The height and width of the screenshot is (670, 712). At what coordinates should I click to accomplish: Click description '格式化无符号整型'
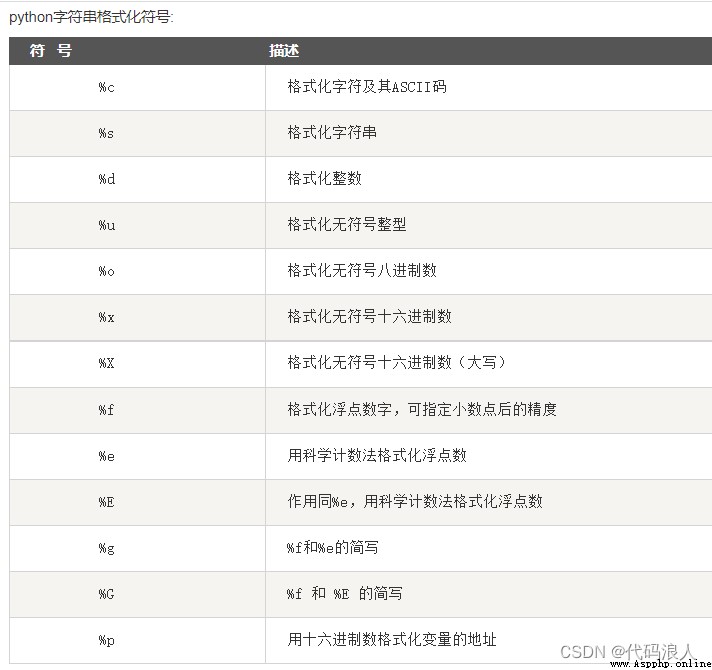347,224
